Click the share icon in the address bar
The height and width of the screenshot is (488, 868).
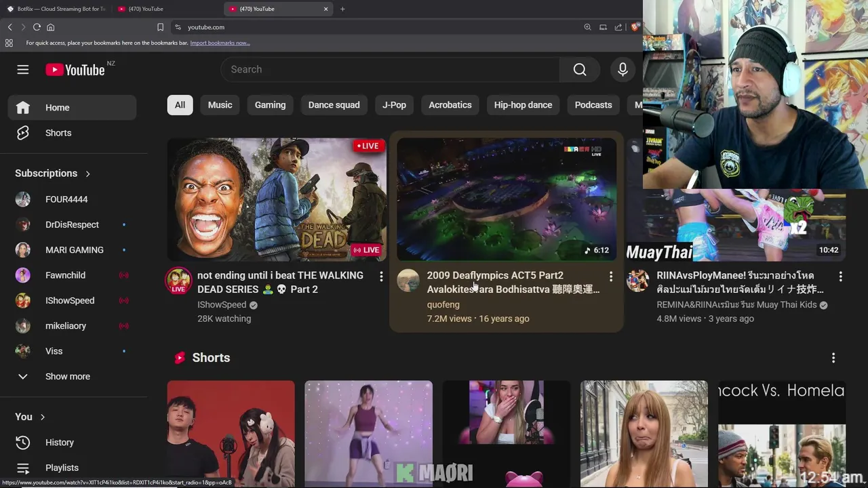pyautogui.click(x=618, y=27)
